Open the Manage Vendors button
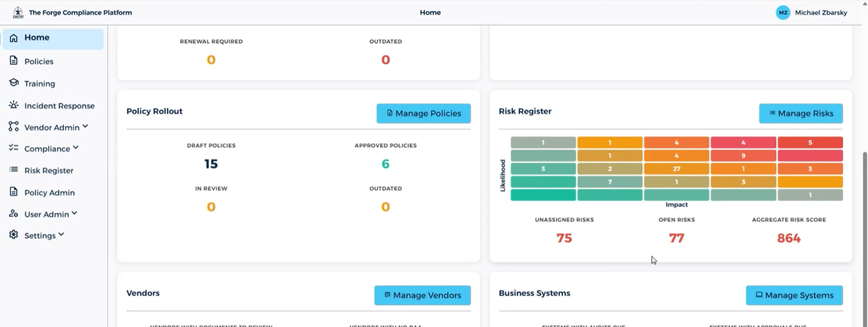The image size is (868, 327). pyautogui.click(x=422, y=295)
